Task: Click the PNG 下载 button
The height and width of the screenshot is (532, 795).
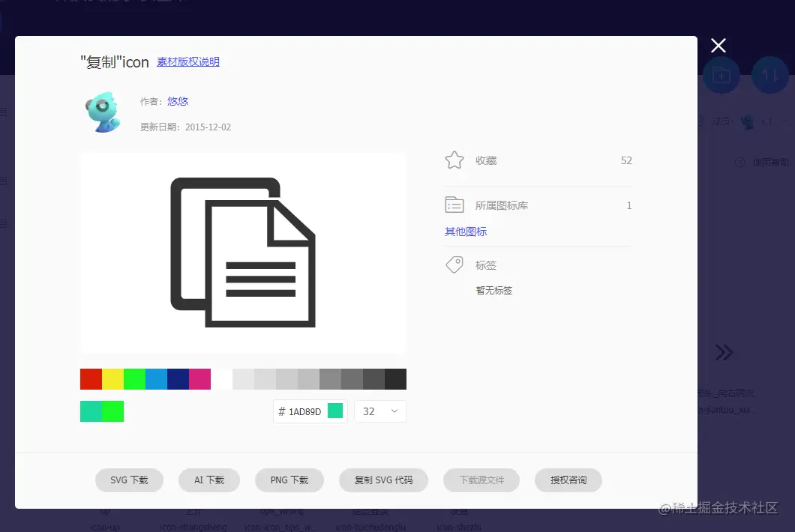Action: 289,480
